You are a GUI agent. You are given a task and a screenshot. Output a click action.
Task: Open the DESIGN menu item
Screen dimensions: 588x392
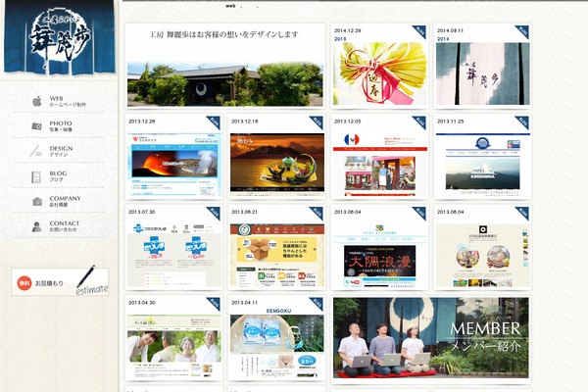[x=59, y=151]
